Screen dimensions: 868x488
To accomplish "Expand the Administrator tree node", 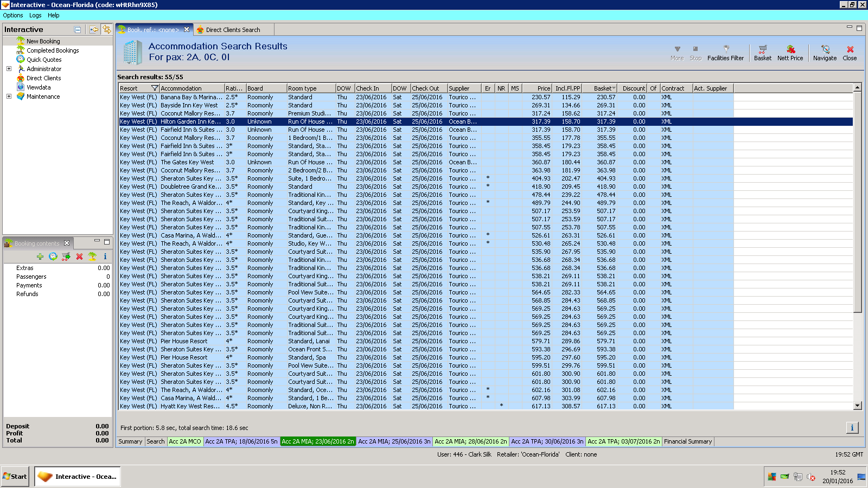I will (9, 69).
